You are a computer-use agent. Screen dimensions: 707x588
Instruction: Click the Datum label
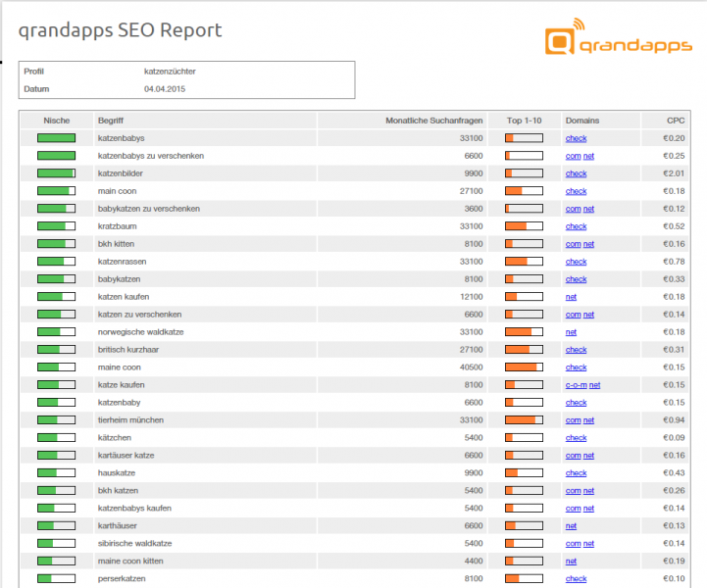36,89
